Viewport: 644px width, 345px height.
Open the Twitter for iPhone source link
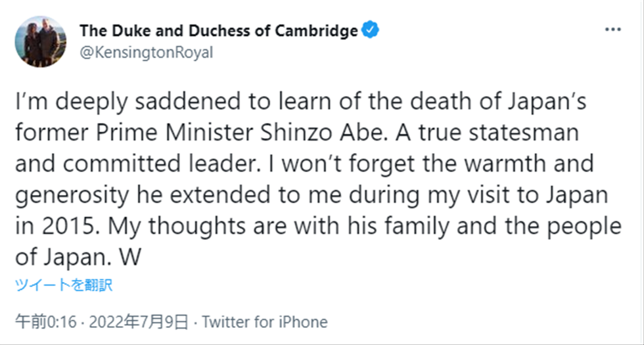[265, 322]
